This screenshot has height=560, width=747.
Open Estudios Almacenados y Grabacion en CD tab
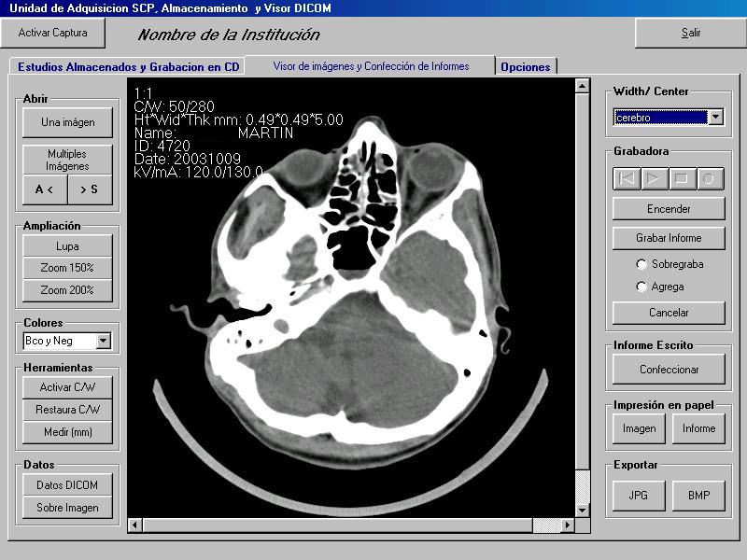129,67
